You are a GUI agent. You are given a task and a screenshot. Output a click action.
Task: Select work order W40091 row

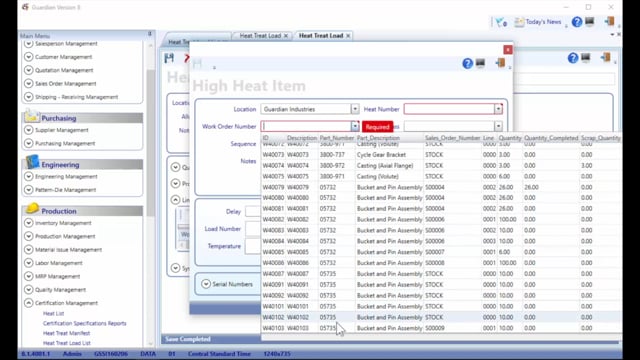(x=441, y=284)
